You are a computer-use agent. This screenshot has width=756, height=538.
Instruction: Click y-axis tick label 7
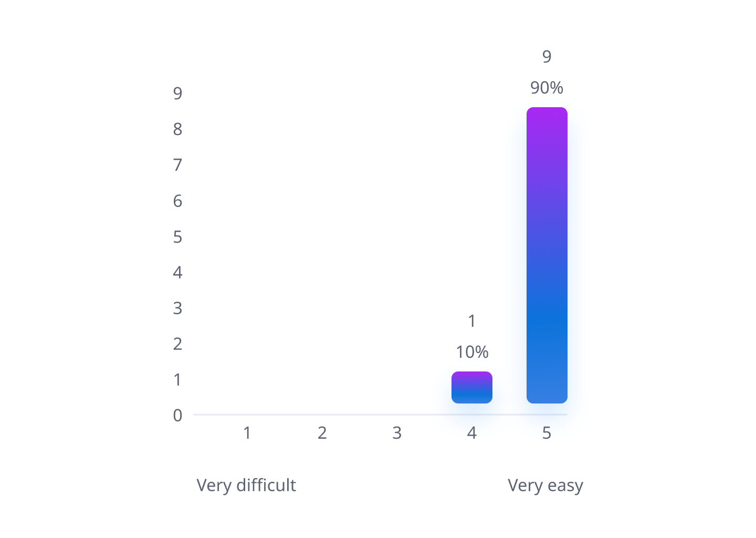click(177, 165)
